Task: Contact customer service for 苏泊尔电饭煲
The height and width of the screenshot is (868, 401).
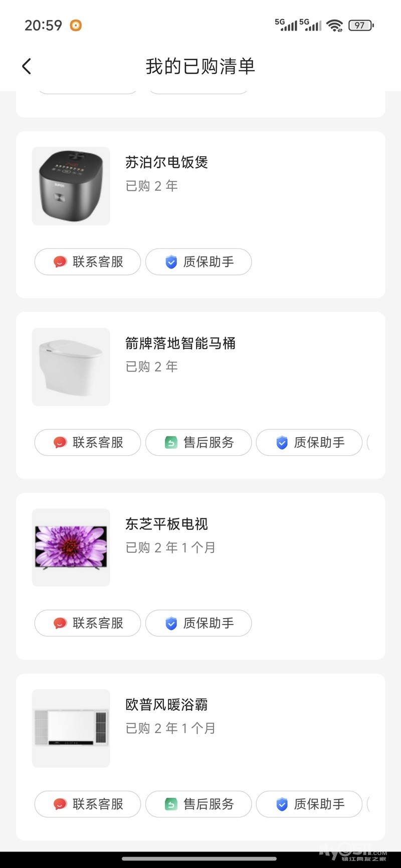Action: point(88,262)
